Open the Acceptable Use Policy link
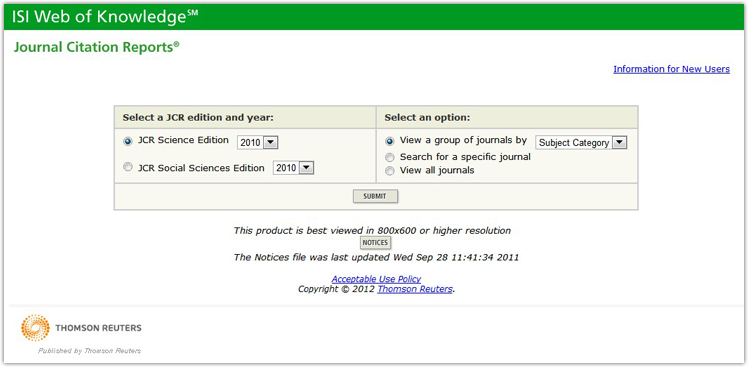The width and height of the screenshot is (749, 368). pos(376,279)
